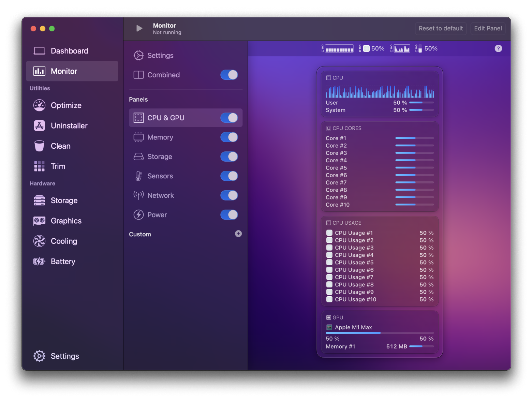Screen dimensions: 532x416
Task: Click the bottom Settings gear icon
Action: click(39, 356)
